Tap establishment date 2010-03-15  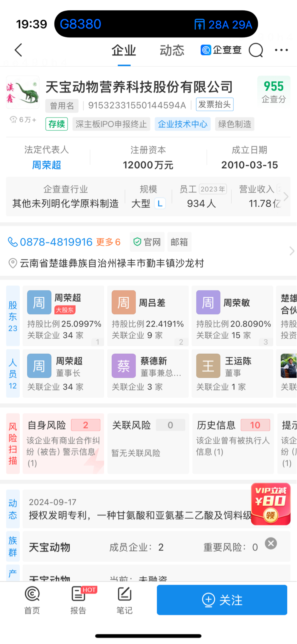pos(250,165)
